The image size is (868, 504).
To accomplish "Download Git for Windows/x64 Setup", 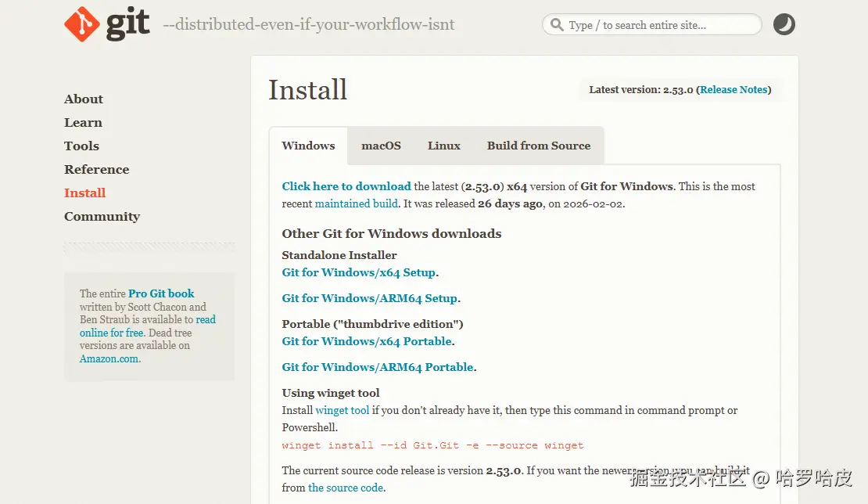I will click(x=359, y=272).
